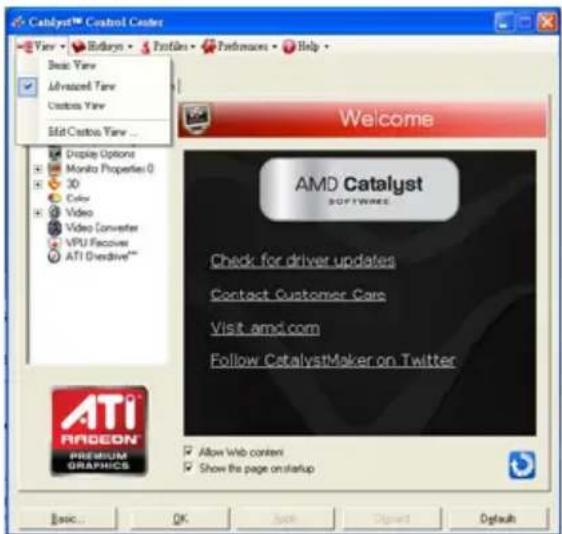Click the greyed Apply button
The image size is (562, 534).
pos(285,519)
